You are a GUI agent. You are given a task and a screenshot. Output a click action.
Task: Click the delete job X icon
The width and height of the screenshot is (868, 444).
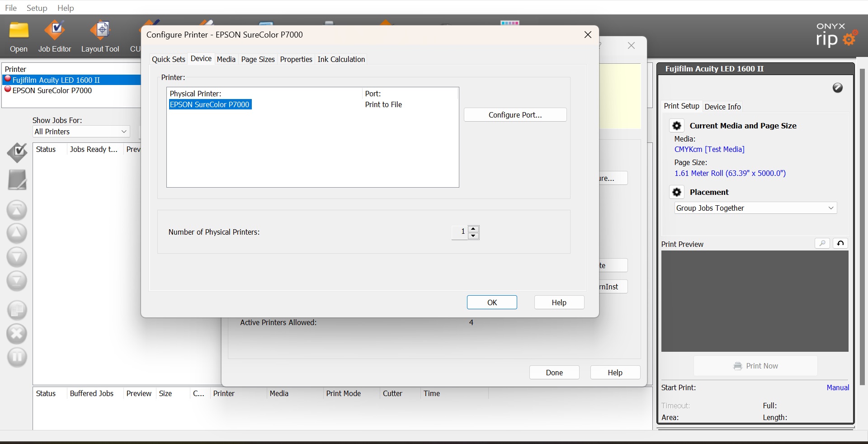17,334
